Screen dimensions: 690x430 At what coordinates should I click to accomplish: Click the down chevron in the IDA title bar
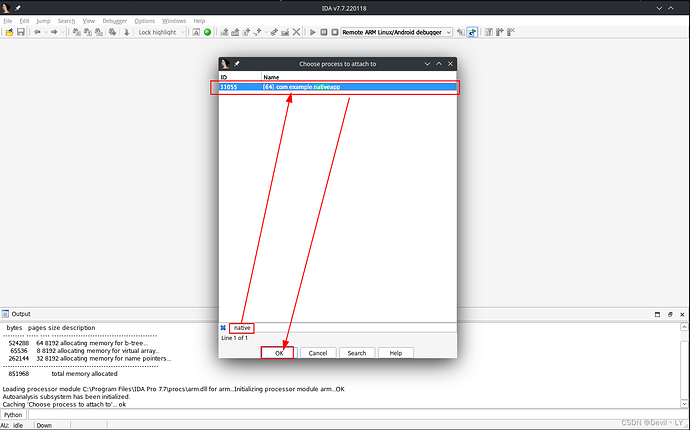[659, 8]
